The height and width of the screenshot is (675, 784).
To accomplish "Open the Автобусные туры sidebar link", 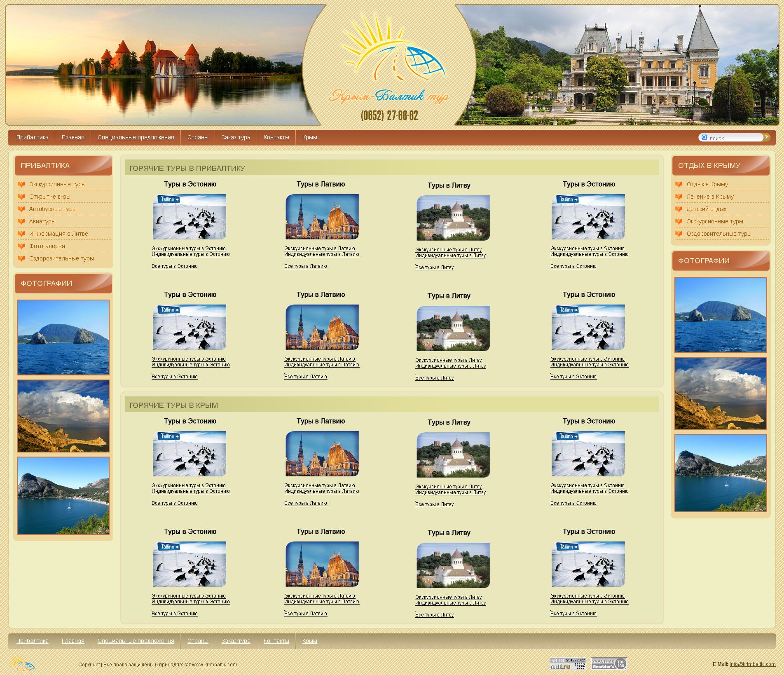I will 53,209.
